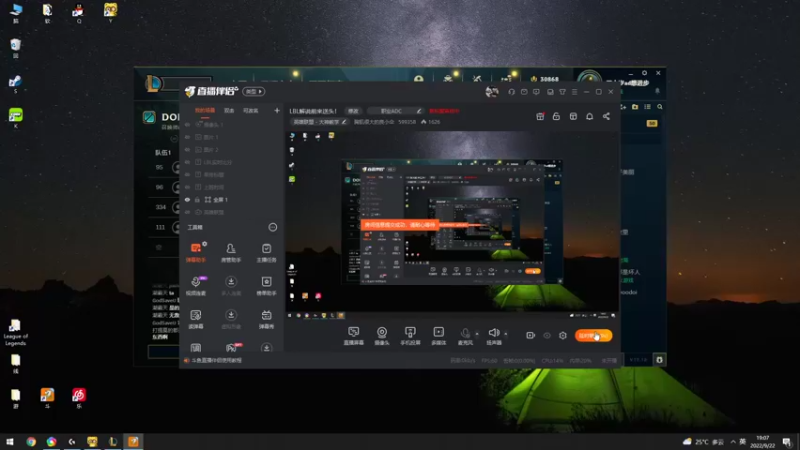Expand the microphone options arrow
800x450 pixels.
click(x=477, y=334)
